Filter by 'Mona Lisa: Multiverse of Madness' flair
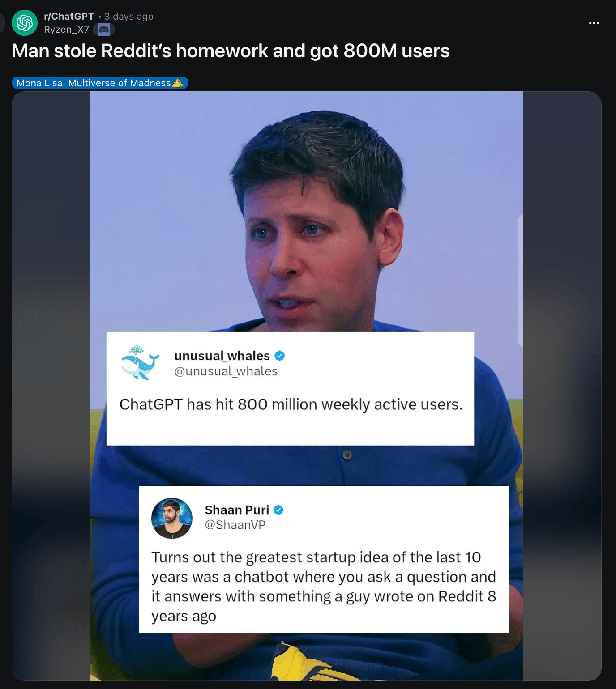The image size is (616, 689). [x=100, y=83]
